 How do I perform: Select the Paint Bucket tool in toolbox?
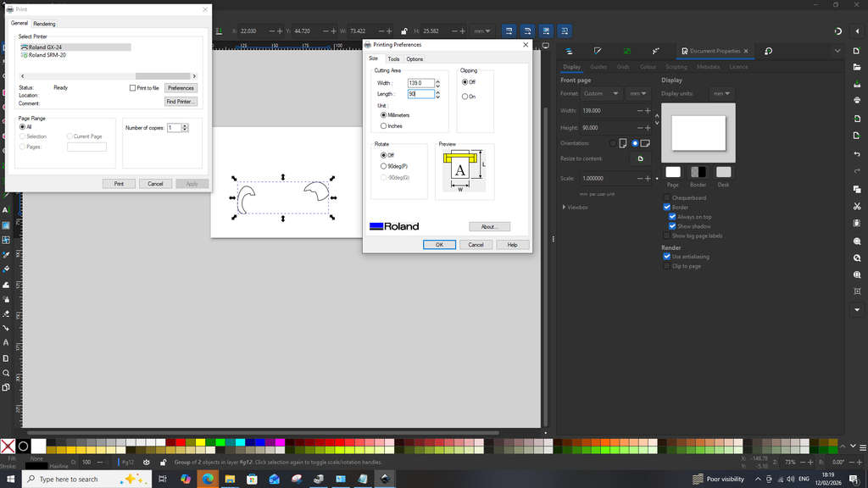tap(6, 269)
